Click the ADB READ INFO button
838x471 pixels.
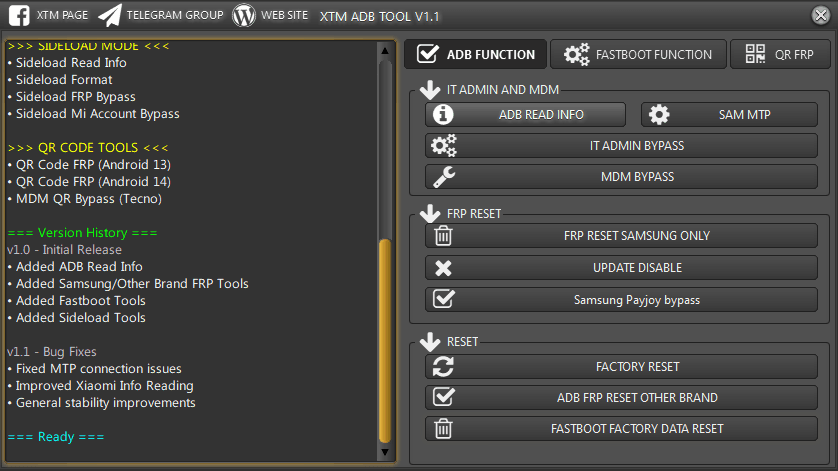(525, 114)
